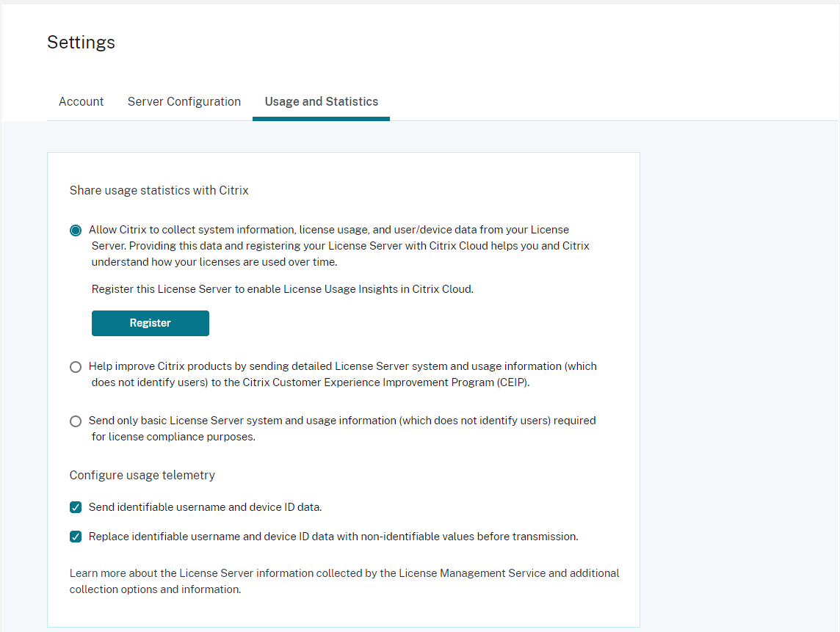
Task: Select 'Send only basic License Server' radio button
Action: point(76,421)
